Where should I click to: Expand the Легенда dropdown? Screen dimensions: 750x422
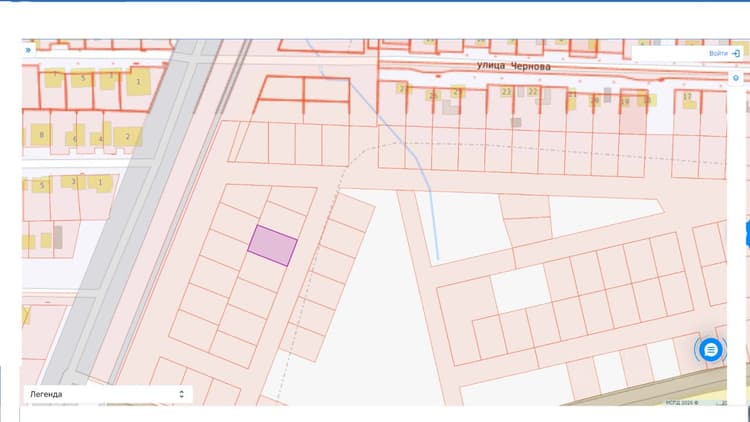pyautogui.click(x=108, y=394)
